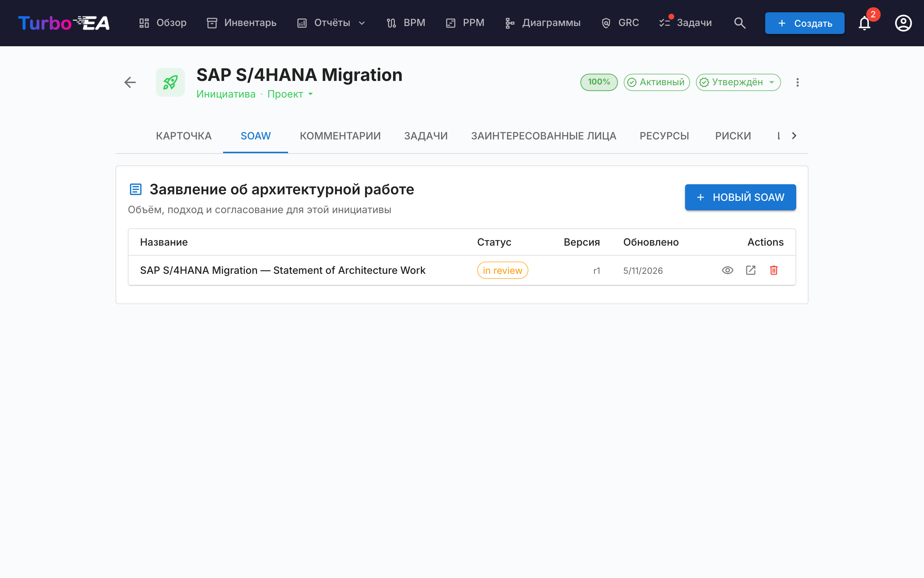
Task: Switch to the КАРТОЧКА tab
Action: click(184, 136)
